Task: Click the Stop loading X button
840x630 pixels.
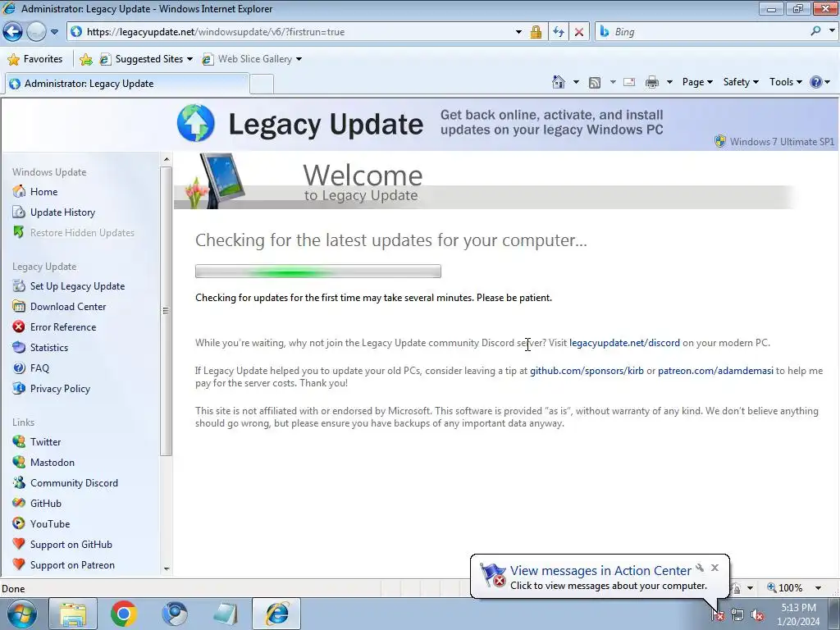Action: (579, 32)
